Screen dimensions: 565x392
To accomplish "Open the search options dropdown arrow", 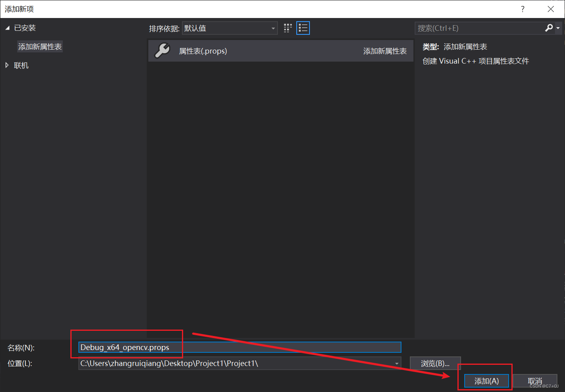I will [x=558, y=28].
